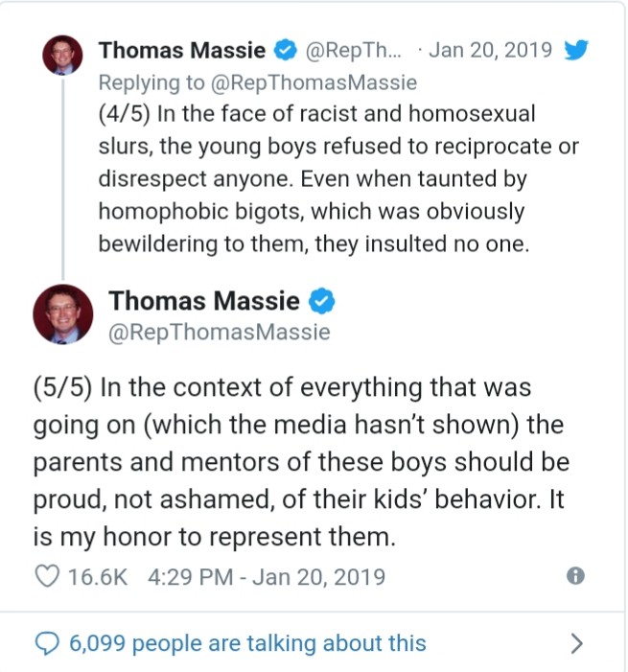
Task: Open small profile avatar of the 4/5 tweet
Action: pyautogui.click(x=63, y=57)
